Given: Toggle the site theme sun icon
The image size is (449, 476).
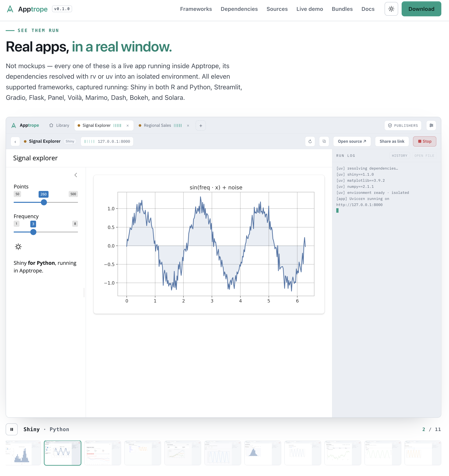Looking at the screenshot, I should point(391,9).
